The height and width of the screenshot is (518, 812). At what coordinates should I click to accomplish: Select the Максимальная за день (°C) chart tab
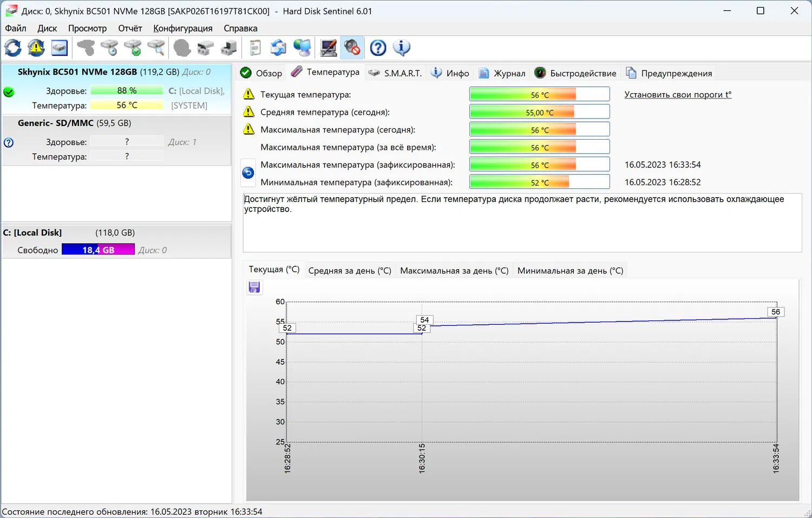[x=454, y=271]
